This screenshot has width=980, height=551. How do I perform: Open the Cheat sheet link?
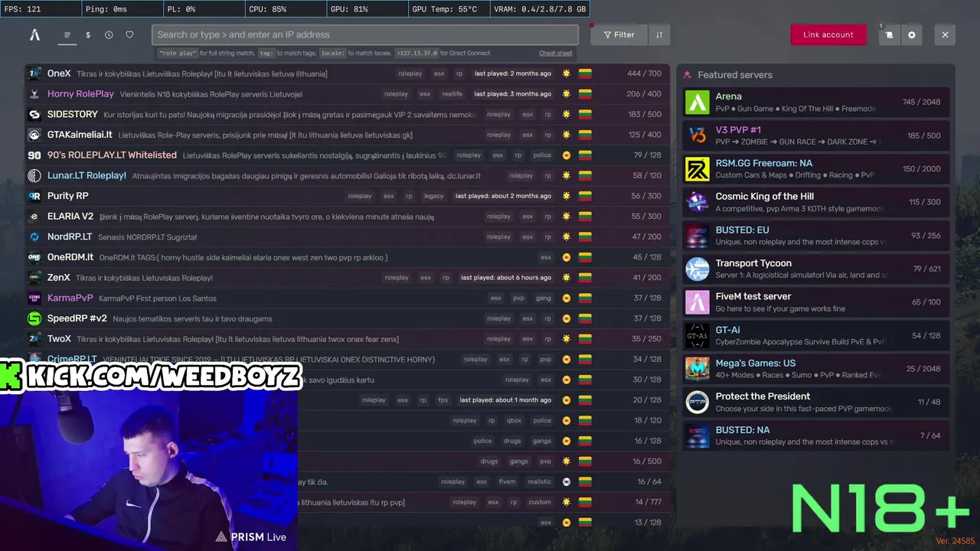[556, 53]
